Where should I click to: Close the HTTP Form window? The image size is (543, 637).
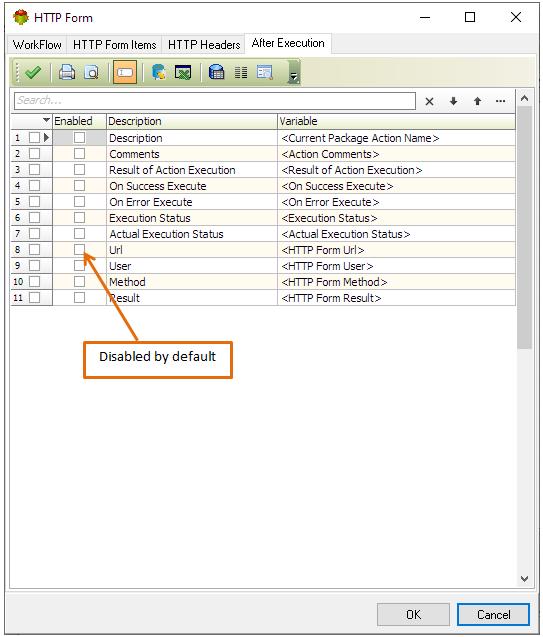coord(516,17)
